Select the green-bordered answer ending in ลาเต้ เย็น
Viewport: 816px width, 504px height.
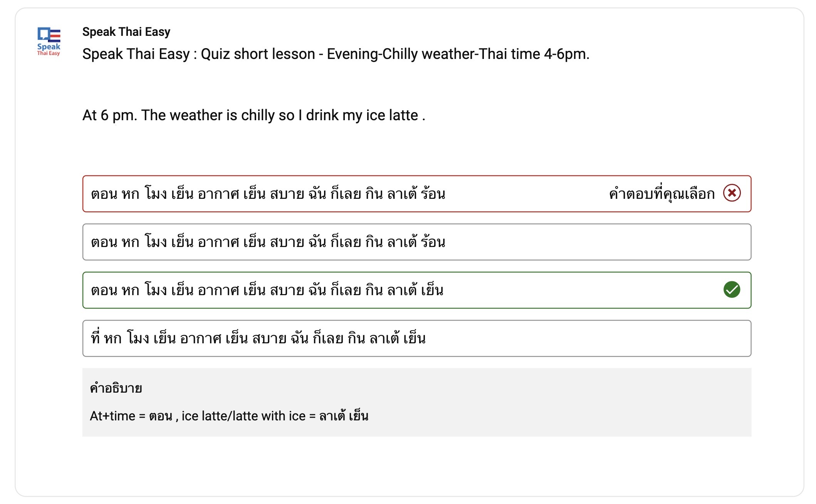(416, 290)
